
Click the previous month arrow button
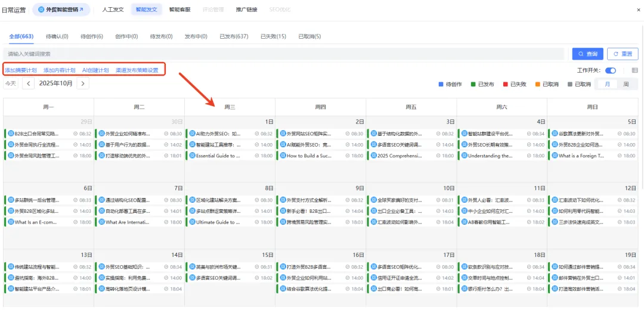click(x=29, y=84)
